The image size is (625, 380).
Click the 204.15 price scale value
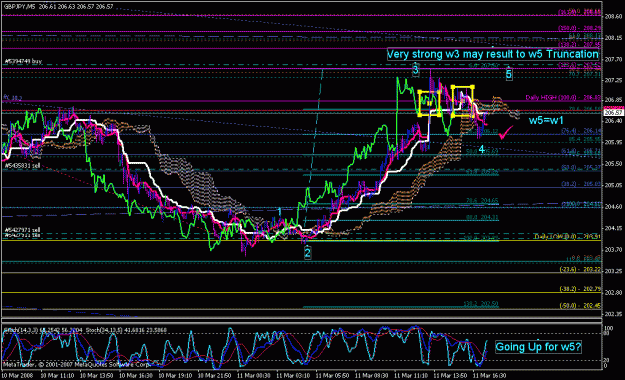tap(613, 228)
